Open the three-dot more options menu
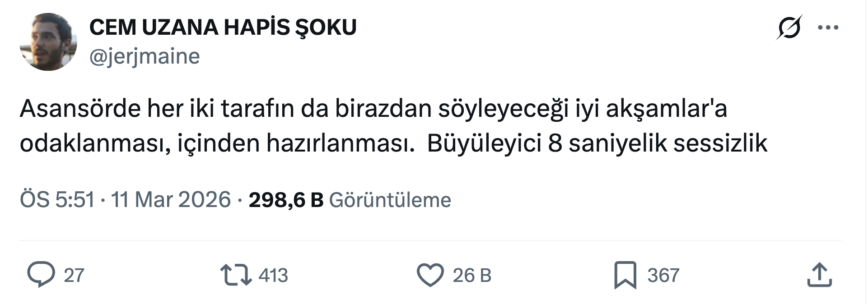This screenshot has width=868, height=304. (828, 28)
